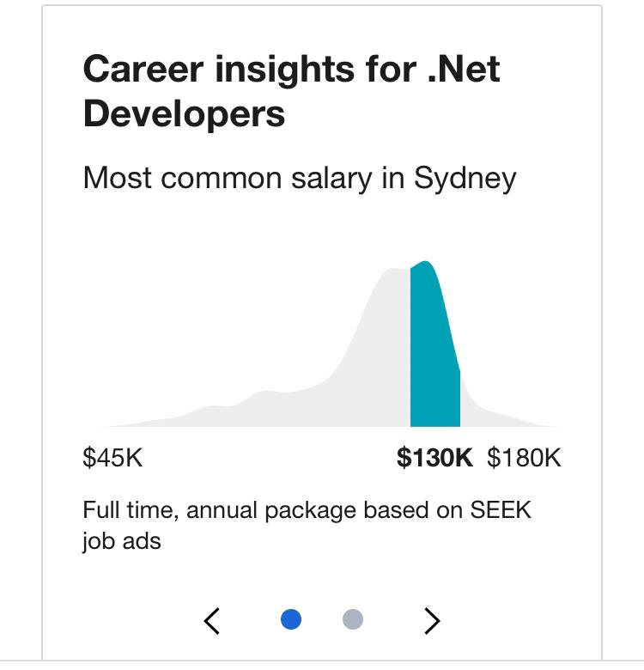Click the Career insights for .Net Developers heading
The width and height of the screenshot is (644, 670).
[x=291, y=91]
